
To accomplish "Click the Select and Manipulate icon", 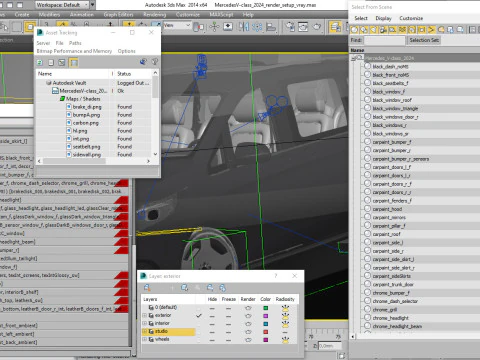I will (214, 27).
